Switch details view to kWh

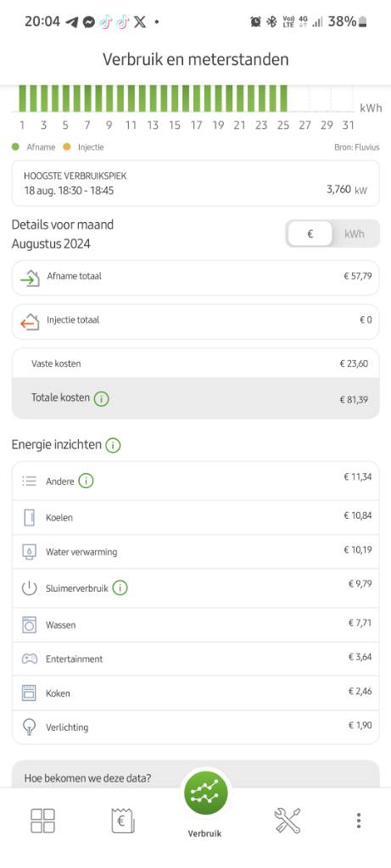coord(355,234)
